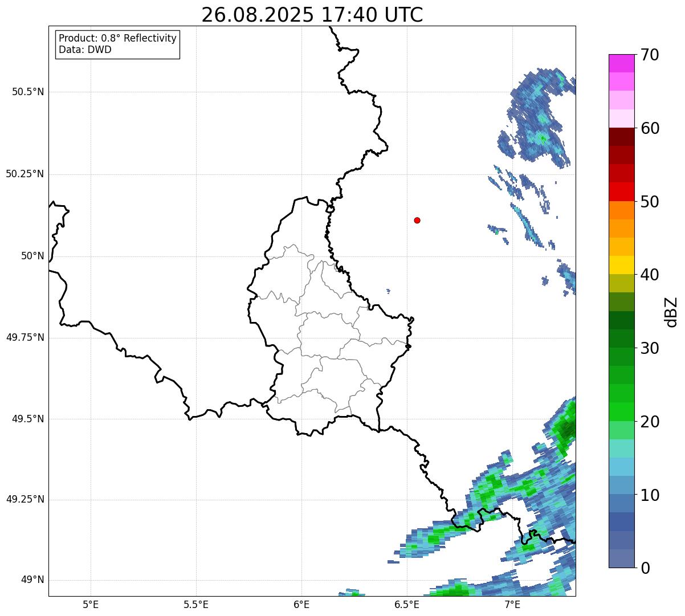Click the 60 colorbar tick label
The image size is (685, 616).
(x=650, y=128)
